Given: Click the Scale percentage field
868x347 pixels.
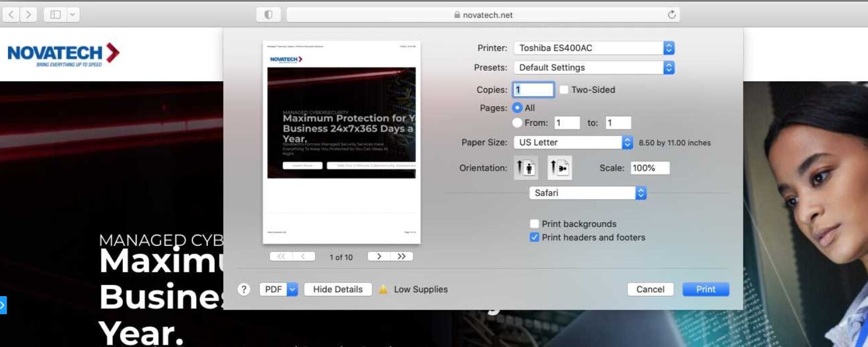Looking at the screenshot, I should pyautogui.click(x=650, y=168).
